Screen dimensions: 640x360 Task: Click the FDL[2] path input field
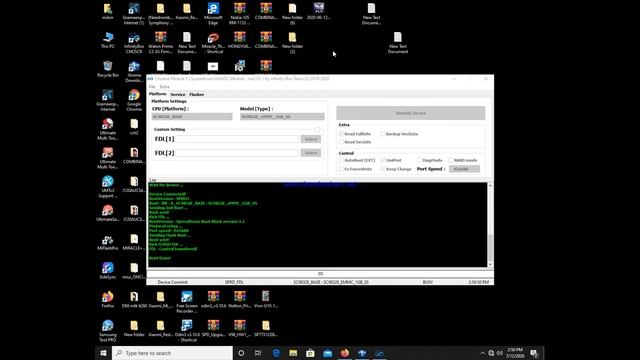pyautogui.click(x=237, y=153)
